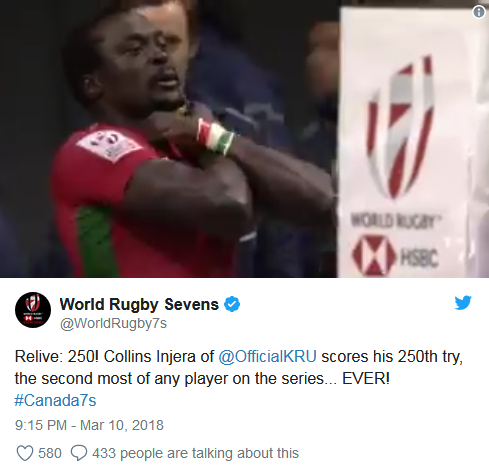
Task: Like the tweet with the heart icon
Action: pos(25,453)
